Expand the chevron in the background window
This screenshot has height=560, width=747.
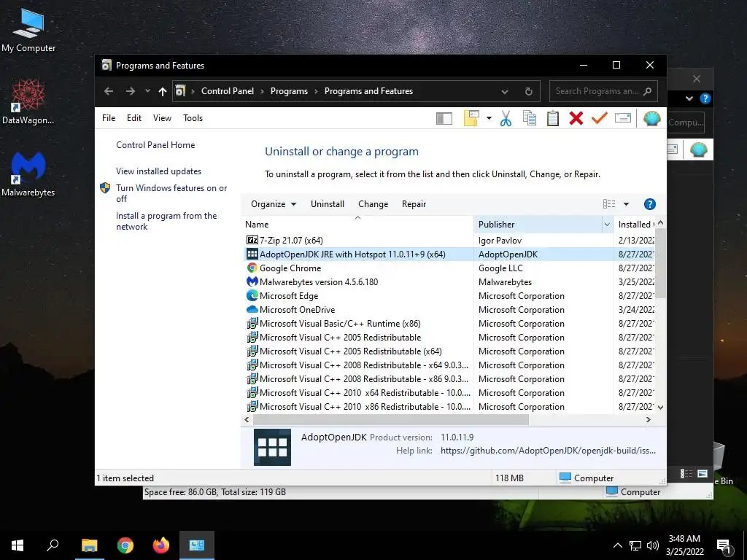point(689,98)
